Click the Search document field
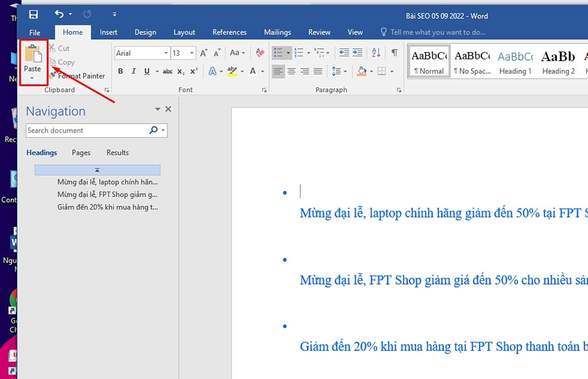 pyautogui.click(x=88, y=130)
